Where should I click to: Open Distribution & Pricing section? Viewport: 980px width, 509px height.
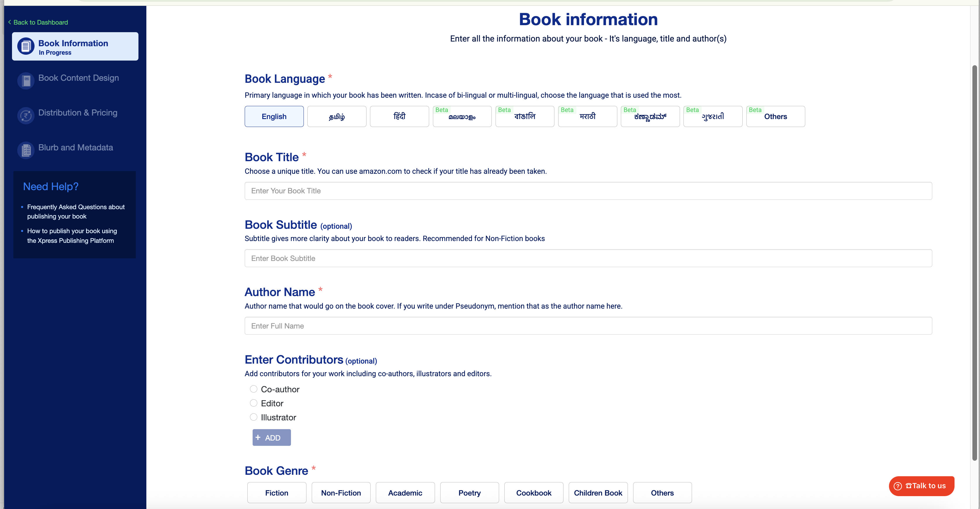pos(78,113)
